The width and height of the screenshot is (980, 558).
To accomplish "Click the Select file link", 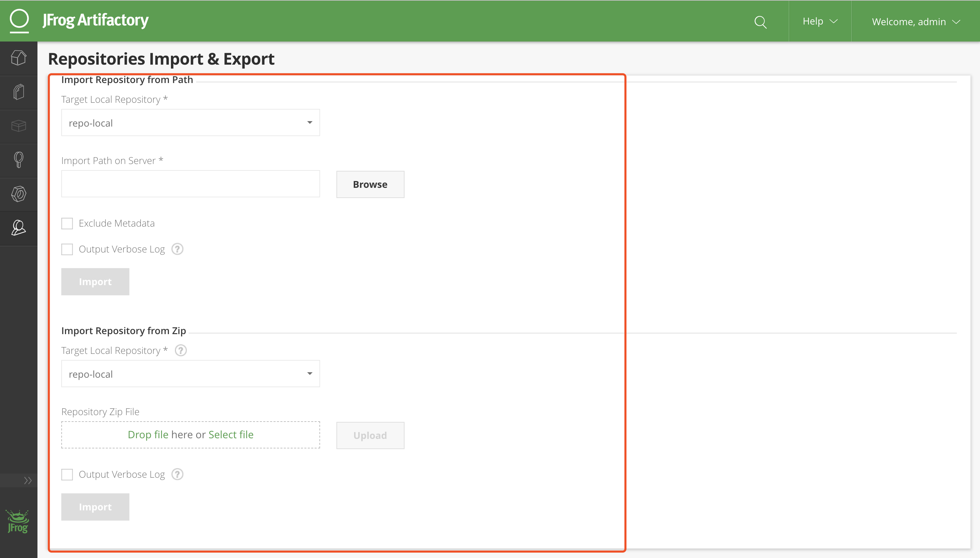I will (x=231, y=434).
